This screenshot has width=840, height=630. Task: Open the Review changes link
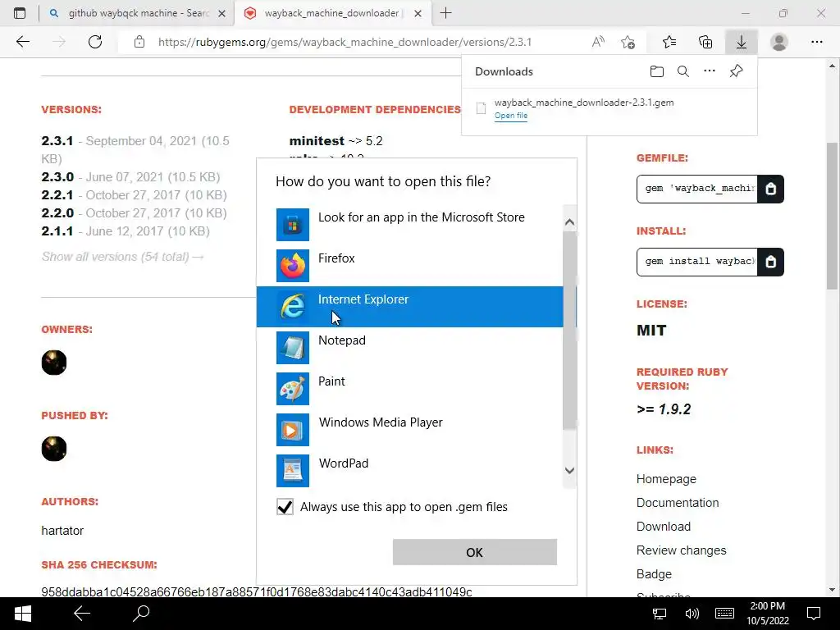click(x=682, y=550)
